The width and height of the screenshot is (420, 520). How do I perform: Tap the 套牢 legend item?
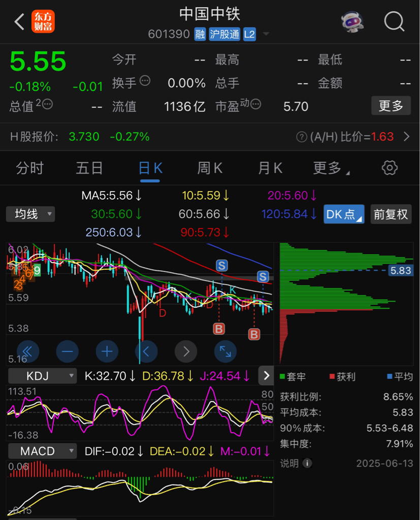pos(293,376)
